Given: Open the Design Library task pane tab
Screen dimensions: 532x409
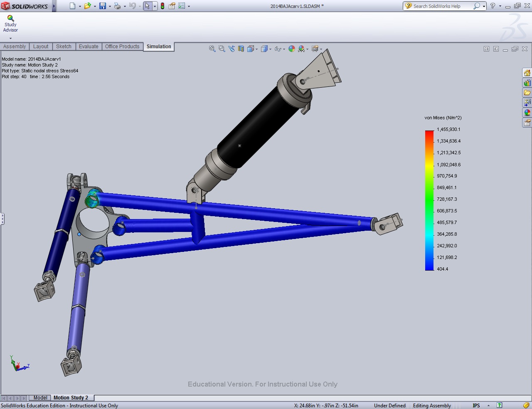Looking at the screenshot, I should pyautogui.click(x=527, y=83).
